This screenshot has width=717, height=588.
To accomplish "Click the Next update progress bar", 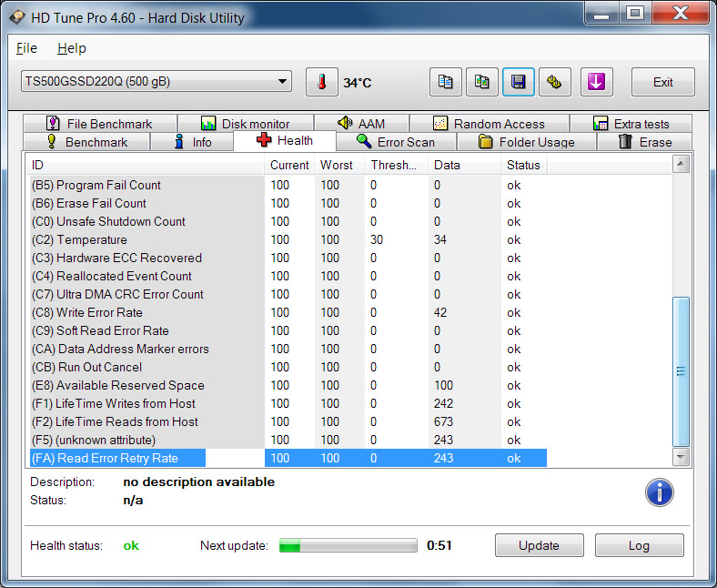I will 348,545.
